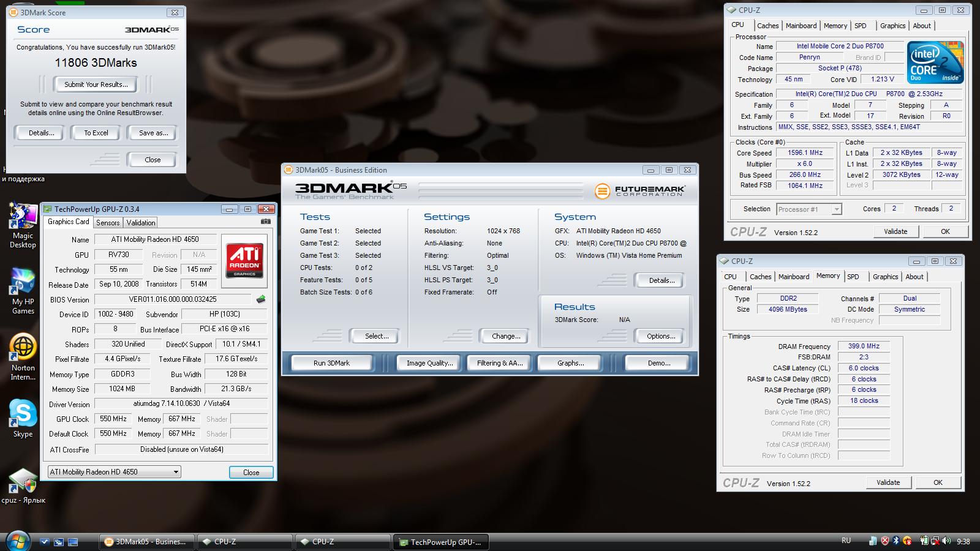Close the 3DMark Score dialog via Close button
This screenshot has height=551, width=980.
point(153,160)
